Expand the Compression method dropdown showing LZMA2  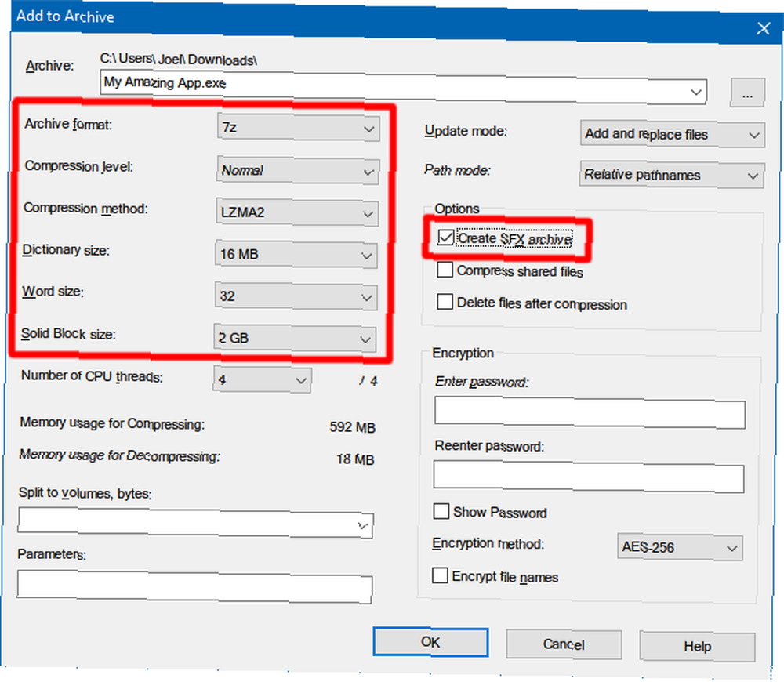[x=297, y=213]
